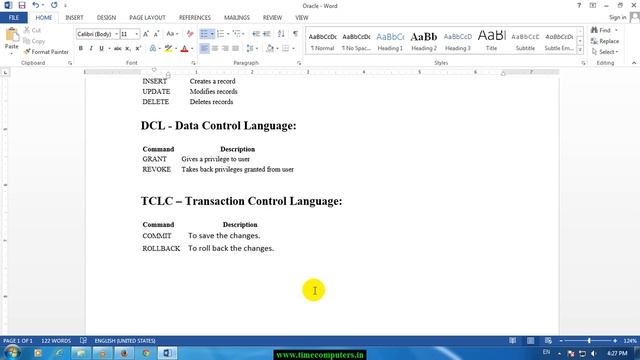Open the FILE tab
The width and height of the screenshot is (640, 360).
point(14,18)
